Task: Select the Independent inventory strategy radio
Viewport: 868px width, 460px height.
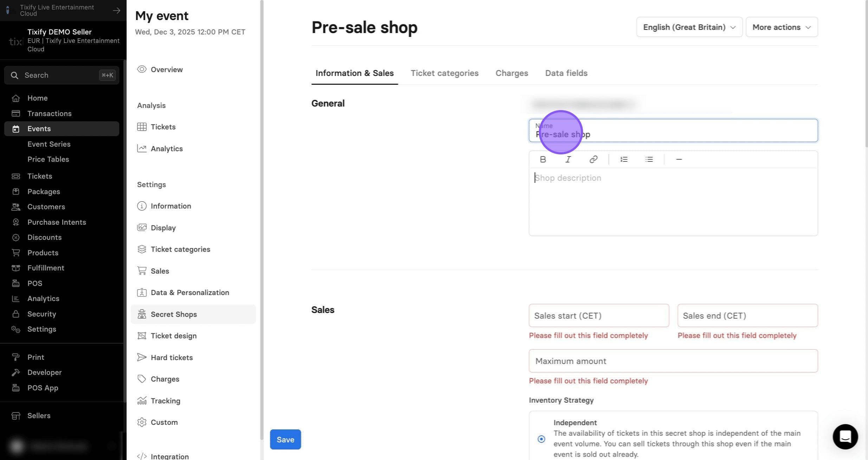Action: point(541,439)
